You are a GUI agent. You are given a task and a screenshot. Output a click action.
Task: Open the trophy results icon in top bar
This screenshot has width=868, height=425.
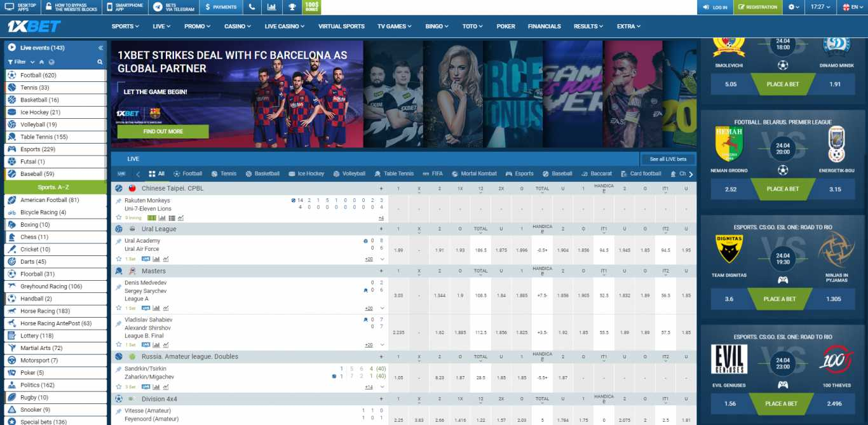(292, 7)
